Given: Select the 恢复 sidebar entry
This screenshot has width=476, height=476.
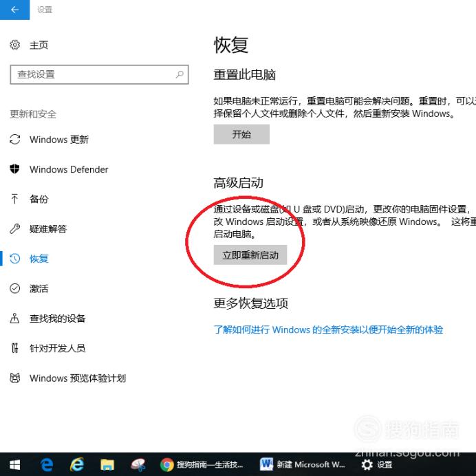Looking at the screenshot, I should pyautogui.click(x=39, y=259).
